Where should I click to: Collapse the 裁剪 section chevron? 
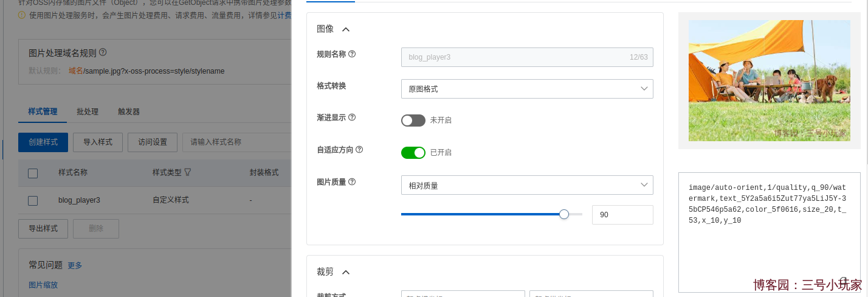pos(346,272)
